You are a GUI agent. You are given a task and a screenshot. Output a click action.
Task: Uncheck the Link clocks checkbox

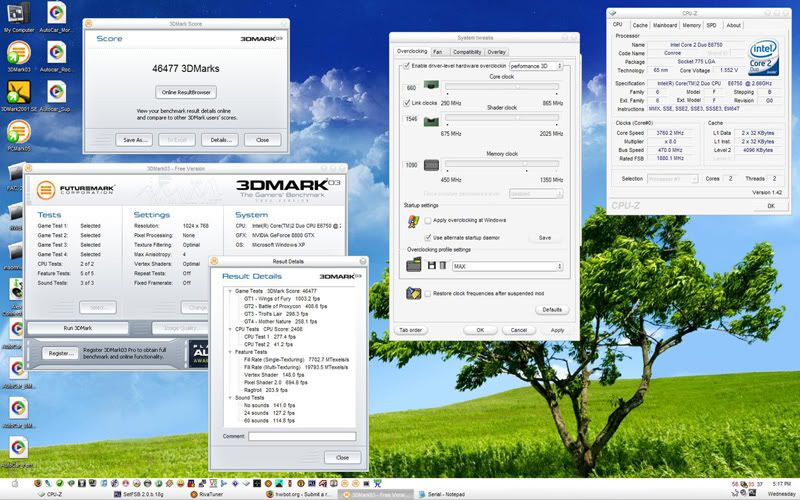(x=404, y=103)
